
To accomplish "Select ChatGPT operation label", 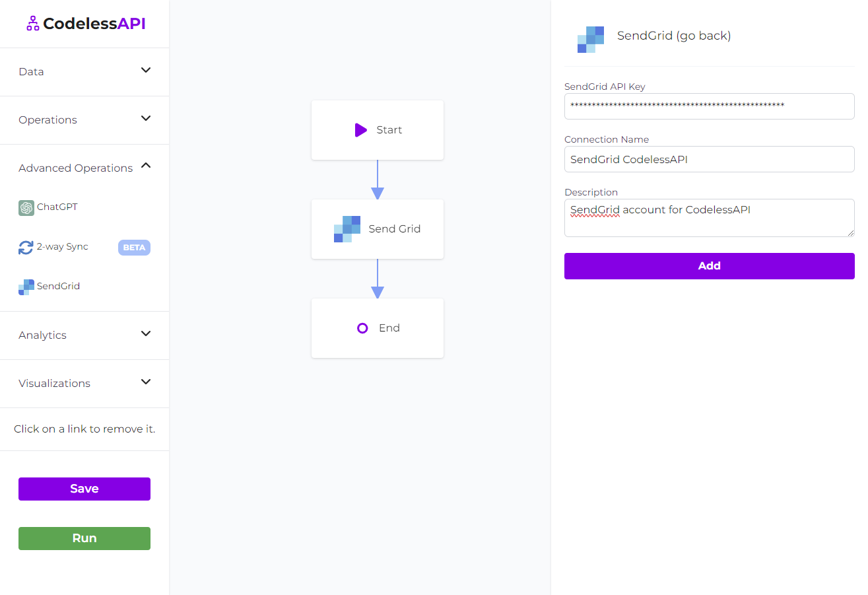I will pos(57,207).
